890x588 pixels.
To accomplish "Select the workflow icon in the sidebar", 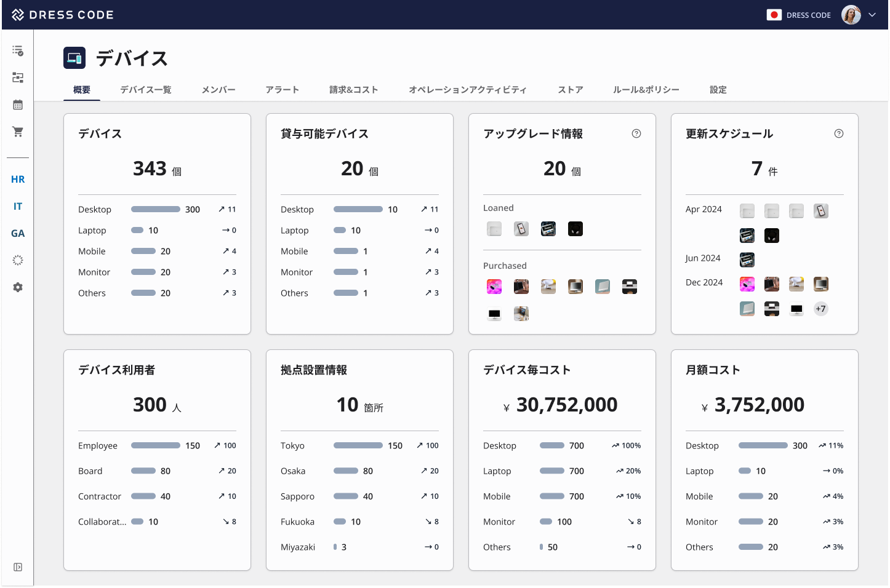I will (x=18, y=77).
